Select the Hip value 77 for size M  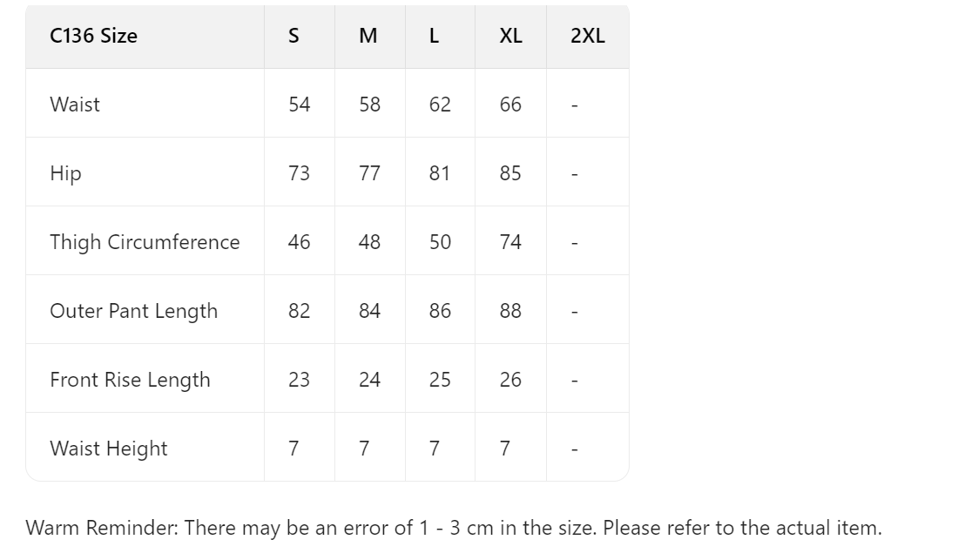(370, 173)
